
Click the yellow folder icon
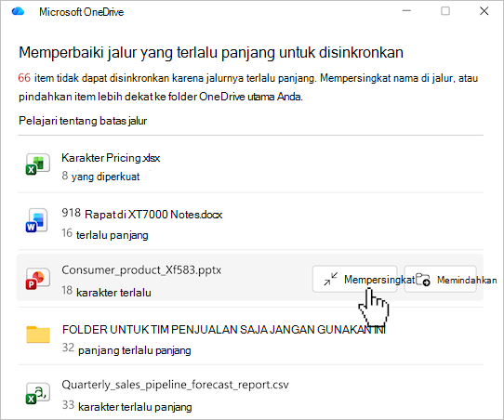tap(38, 335)
